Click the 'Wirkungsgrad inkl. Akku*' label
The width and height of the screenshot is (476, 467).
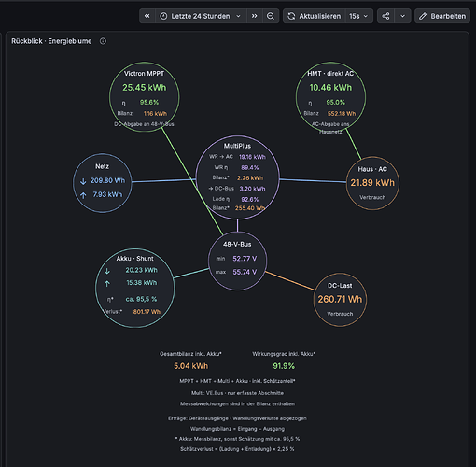coord(284,354)
